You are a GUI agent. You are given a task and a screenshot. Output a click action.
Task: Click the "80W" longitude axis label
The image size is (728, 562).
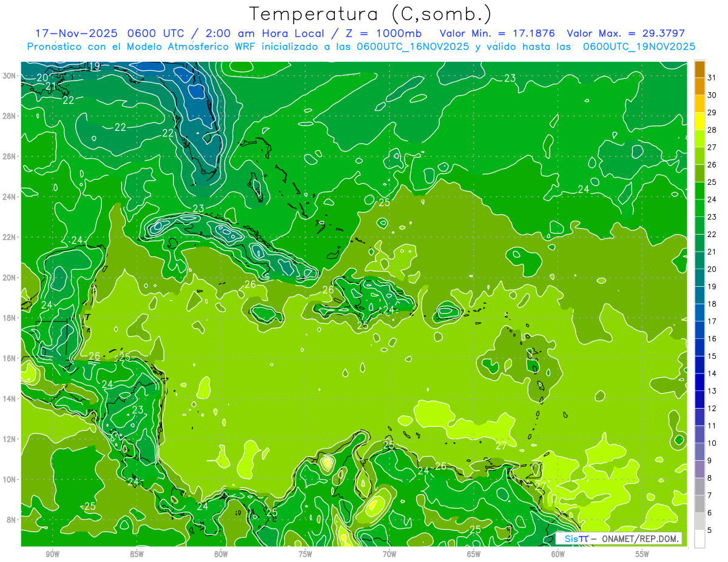[221, 554]
